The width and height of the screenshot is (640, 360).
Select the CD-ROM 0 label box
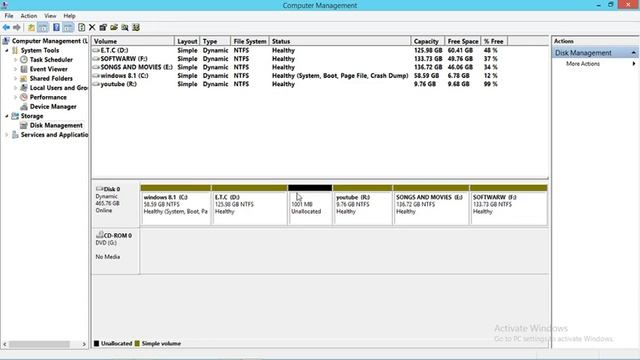tap(116, 251)
